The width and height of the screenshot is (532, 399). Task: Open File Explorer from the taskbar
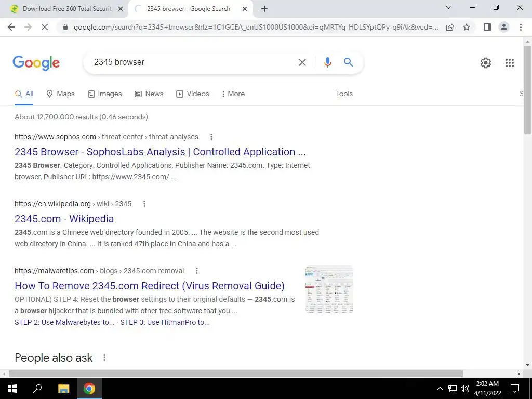63,389
